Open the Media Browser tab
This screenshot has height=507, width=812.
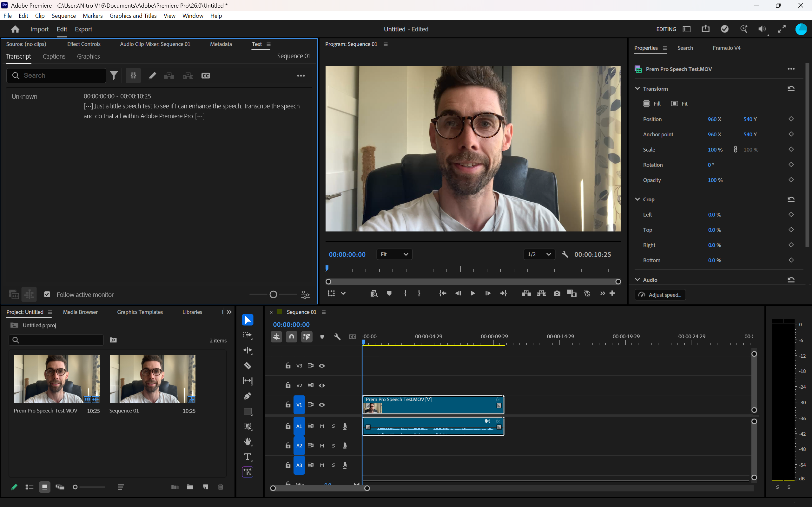point(80,312)
